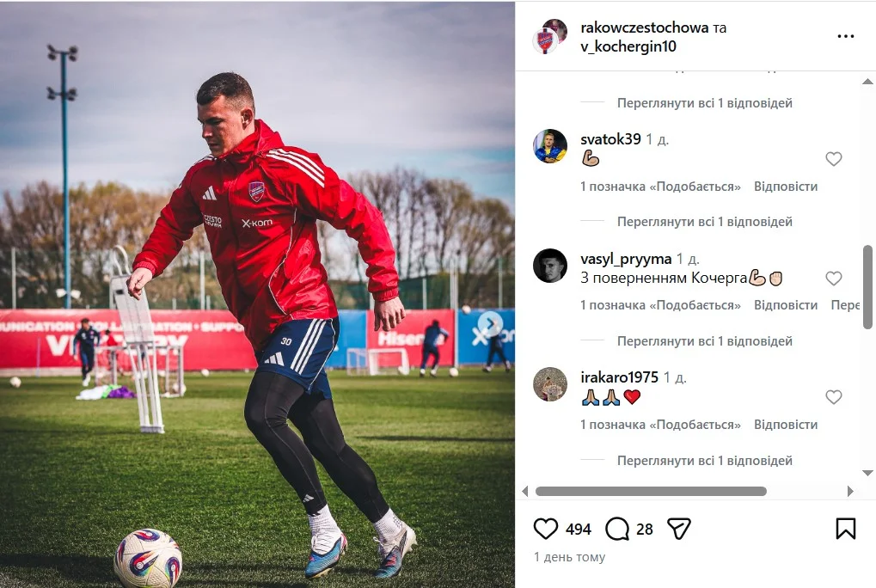Reply to irakaro1975's comment via Відповісти
The width and height of the screenshot is (876, 588).
(x=786, y=425)
